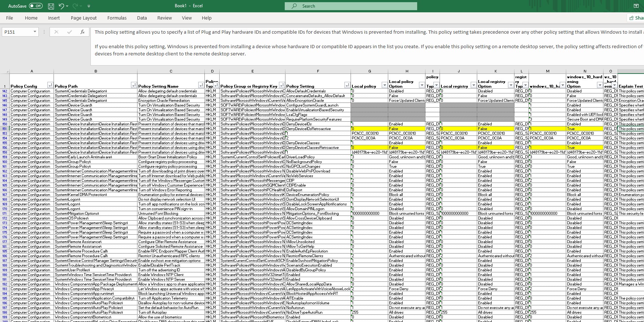Screen dimensions: 644x322
Task: Click 'Turn off Autoplay' cell
Action: (171, 312)
